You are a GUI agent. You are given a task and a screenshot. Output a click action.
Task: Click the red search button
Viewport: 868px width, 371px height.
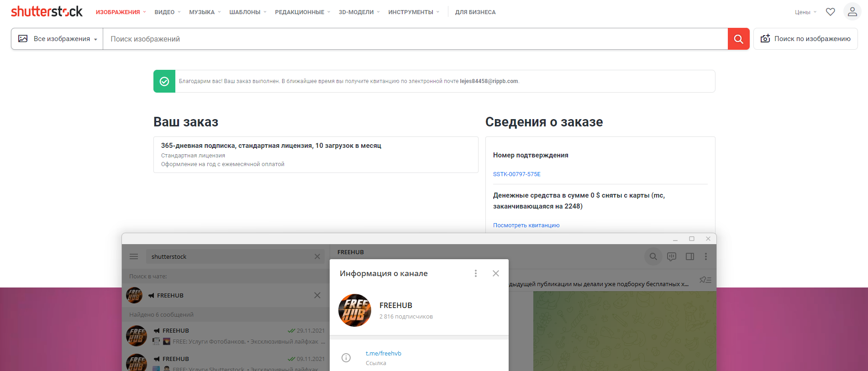[x=738, y=39]
